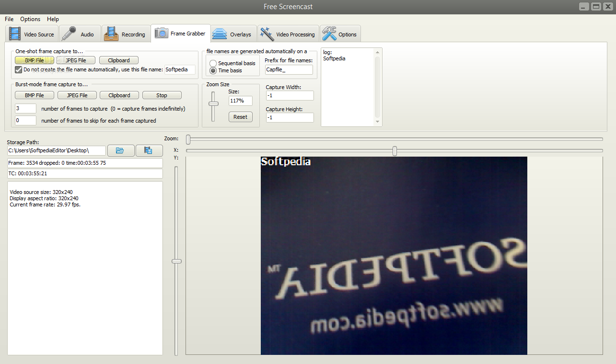This screenshot has height=364, width=616.
Task: Open the Options menu in menu bar
Action: click(x=30, y=19)
